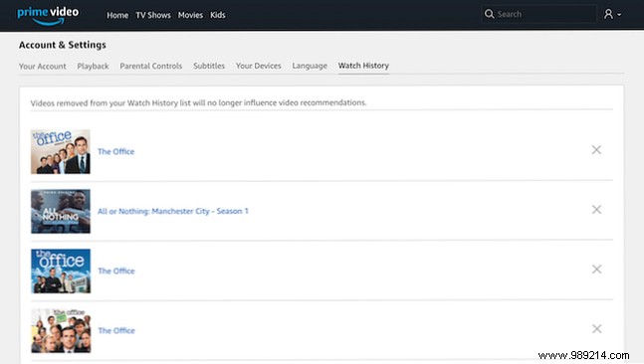Viewport: 644px width, 364px height.
Task: Open the Prime Video logo home link
Action: click(48, 15)
